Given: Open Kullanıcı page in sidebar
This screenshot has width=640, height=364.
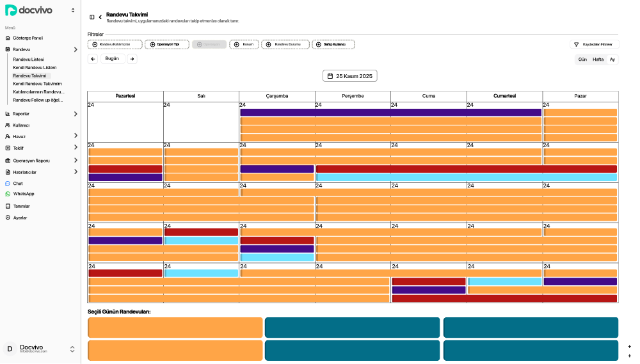Looking at the screenshot, I should pos(21,125).
